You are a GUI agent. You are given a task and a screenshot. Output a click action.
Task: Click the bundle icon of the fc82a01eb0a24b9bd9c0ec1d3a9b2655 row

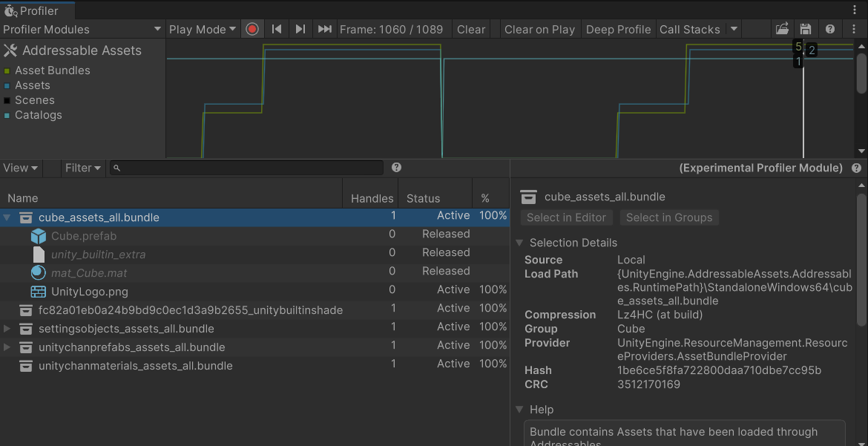(x=25, y=310)
